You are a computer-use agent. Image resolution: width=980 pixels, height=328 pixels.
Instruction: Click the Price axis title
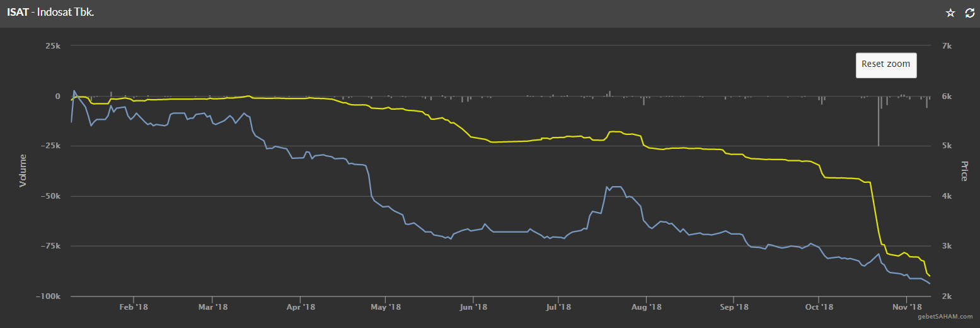point(964,171)
